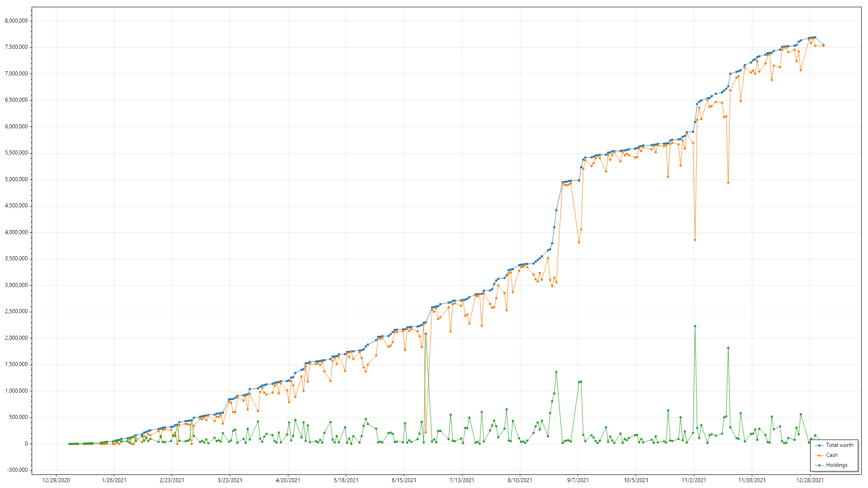This screenshot has width=868, height=488.
Task: Click the 9/7/2021 x-axis date label
Action: pyautogui.click(x=578, y=480)
